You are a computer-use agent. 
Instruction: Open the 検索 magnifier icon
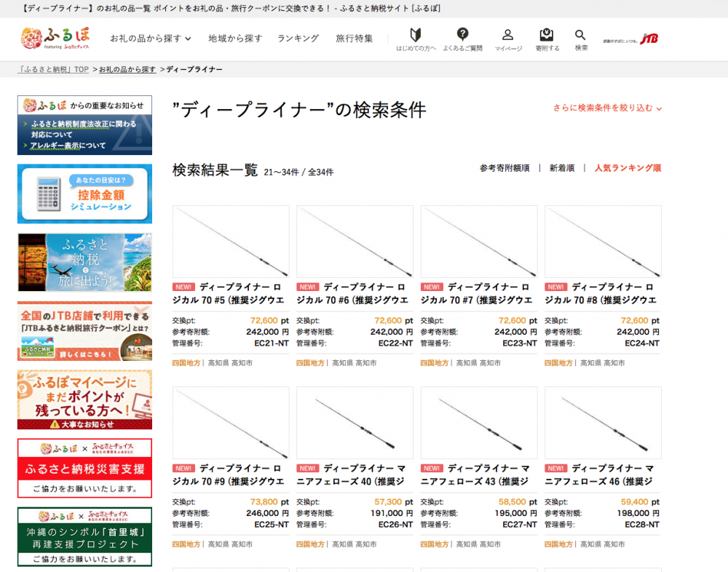point(581,39)
